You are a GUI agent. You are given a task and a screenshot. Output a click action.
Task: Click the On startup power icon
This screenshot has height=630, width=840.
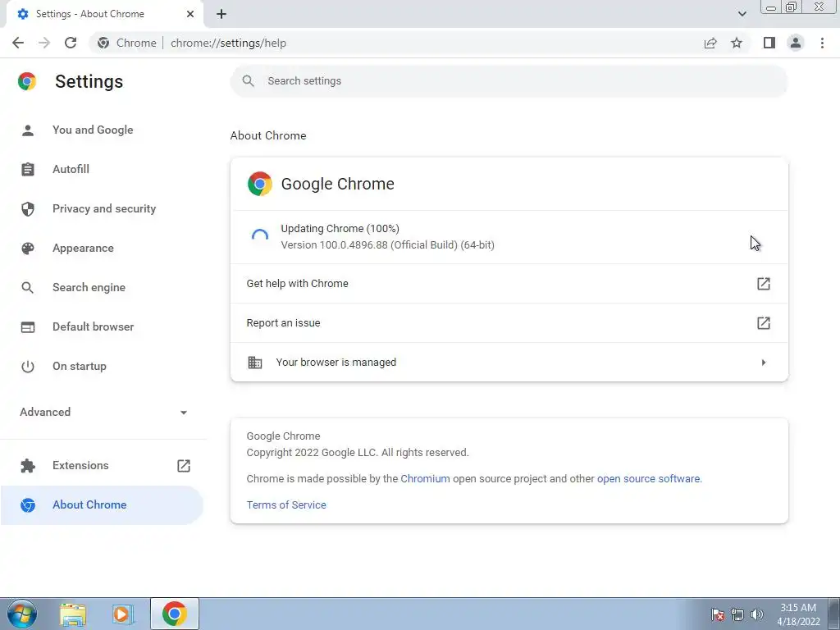coord(28,367)
